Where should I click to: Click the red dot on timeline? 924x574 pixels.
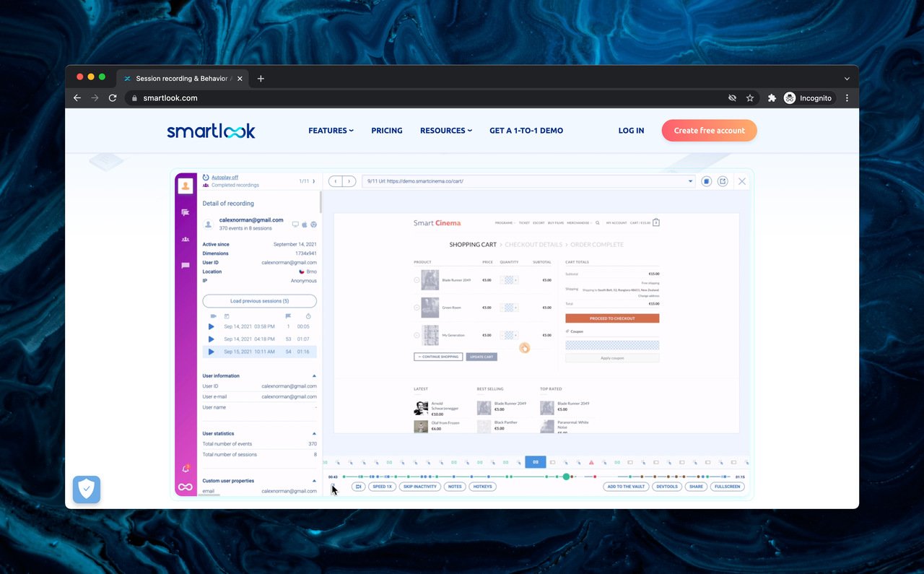(x=595, y=477)
